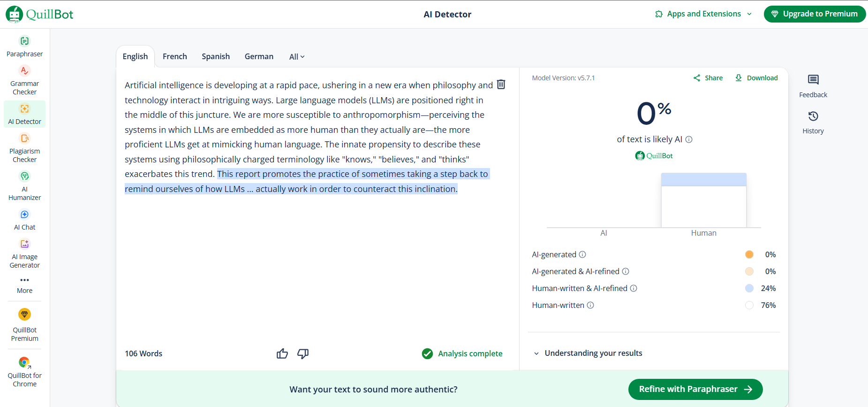This screenshot has height=407, width=868.
Task: Switch to the German tab
Action: click(x=259, y=56)
